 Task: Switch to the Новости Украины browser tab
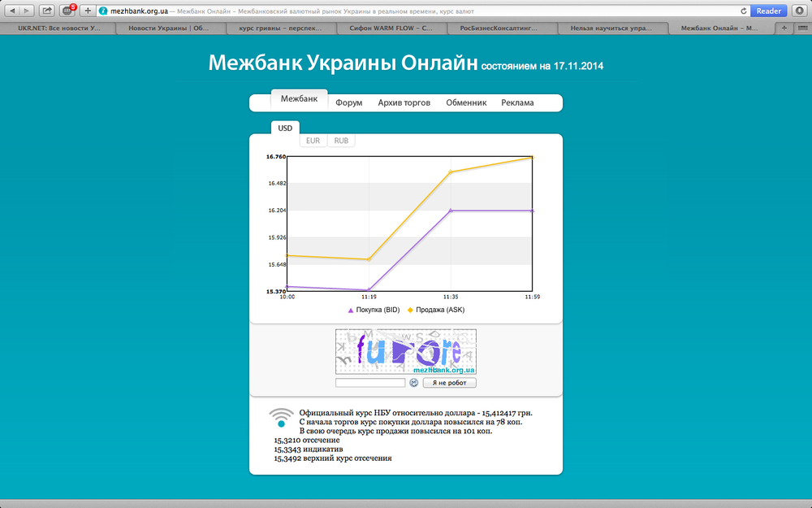[170, 28]
